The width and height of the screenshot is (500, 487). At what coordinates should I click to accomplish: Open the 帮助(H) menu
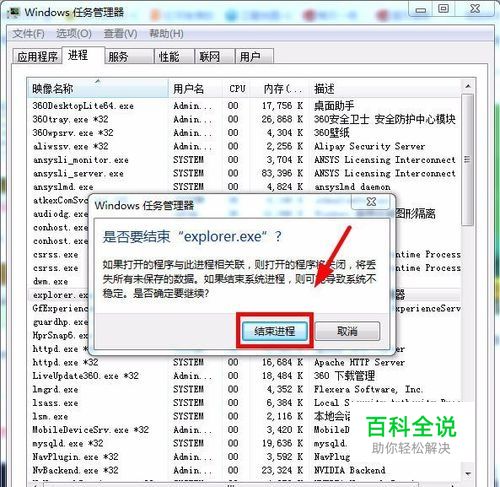click(x=166, y=34)
